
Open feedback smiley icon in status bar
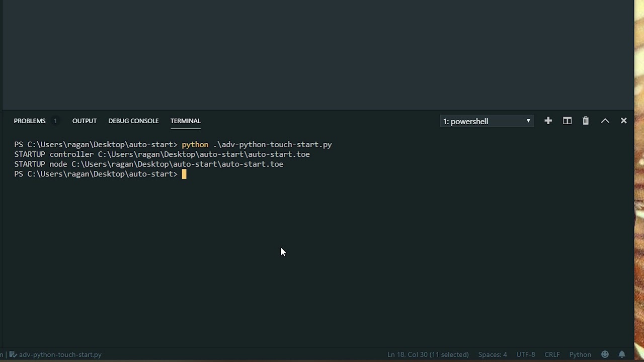click(x=605, y=354)
